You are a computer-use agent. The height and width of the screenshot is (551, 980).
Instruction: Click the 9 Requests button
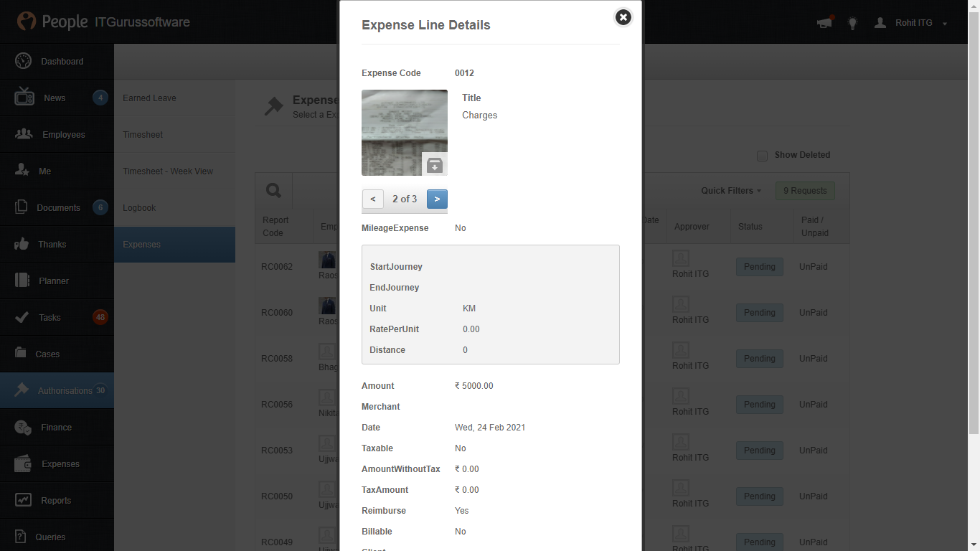805,191
